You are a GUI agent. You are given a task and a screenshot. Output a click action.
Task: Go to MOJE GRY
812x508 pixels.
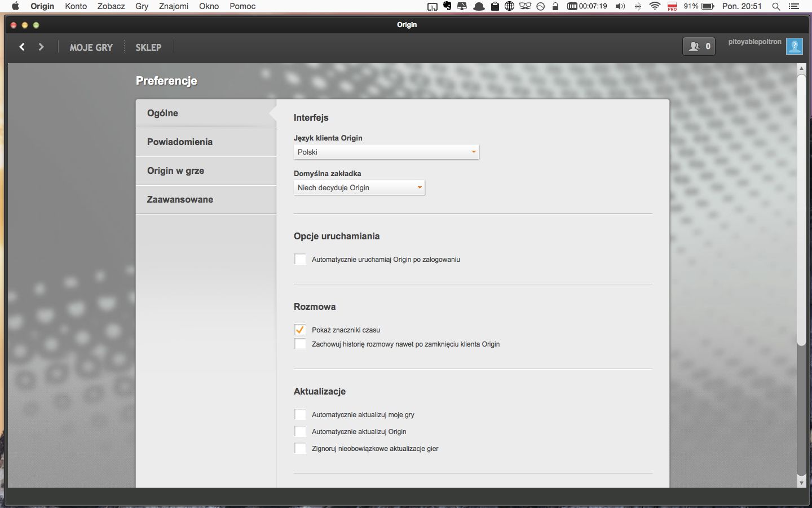coord(91,47)
